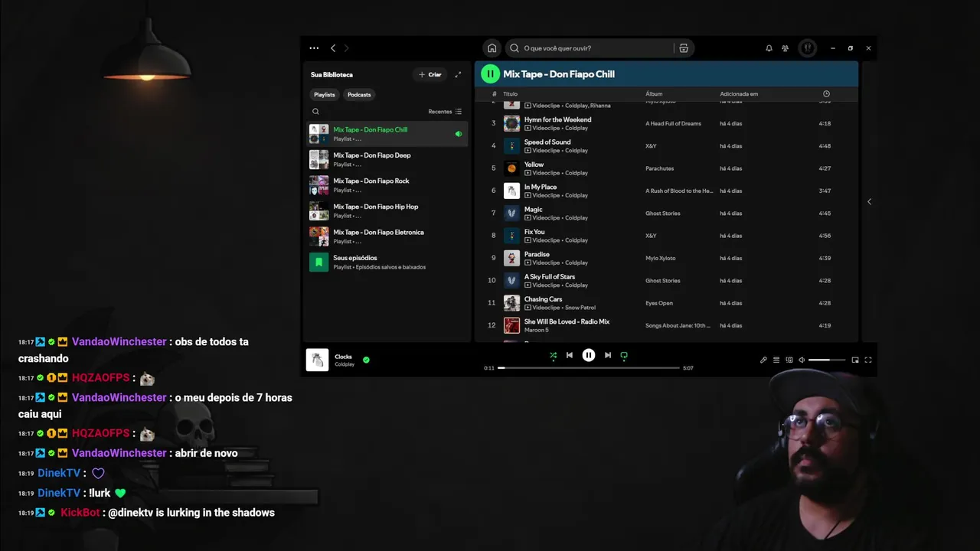Open connect to a device icon

789,360
